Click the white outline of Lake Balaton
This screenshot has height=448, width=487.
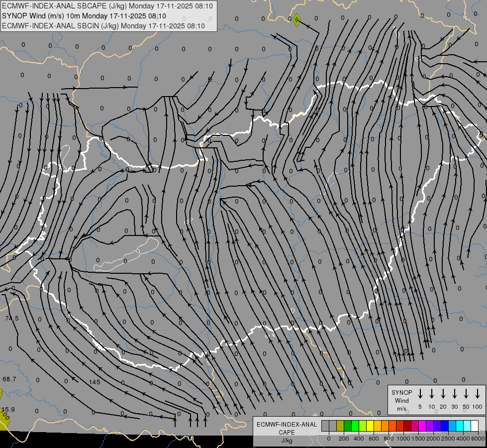click(126, 255)
